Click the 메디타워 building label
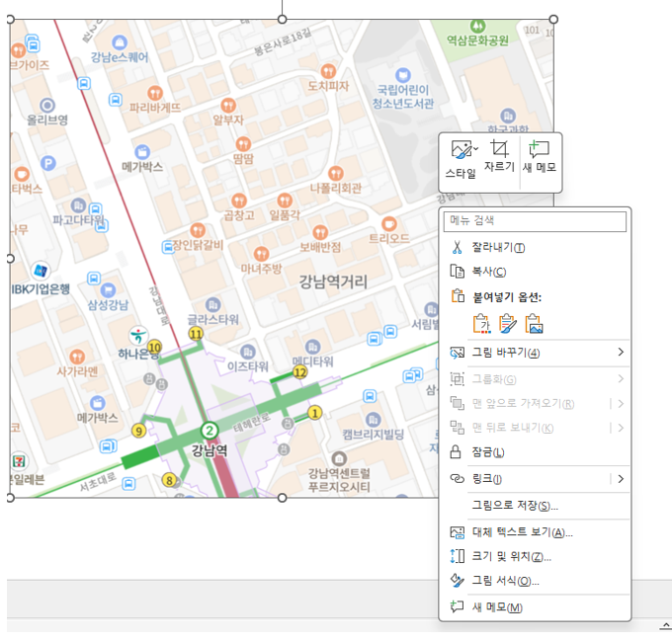This screenshot has width=672, height=643. (x=313, y=362)
